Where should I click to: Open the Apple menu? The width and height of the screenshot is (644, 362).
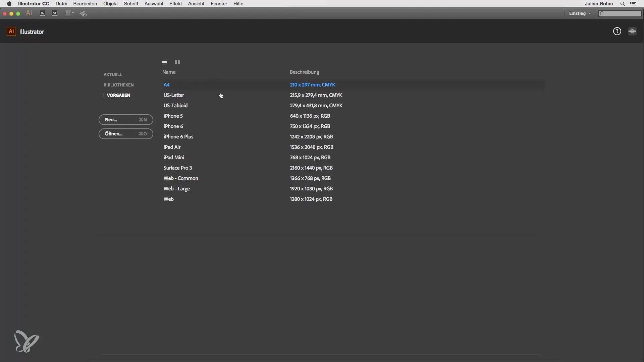[9, 4]
